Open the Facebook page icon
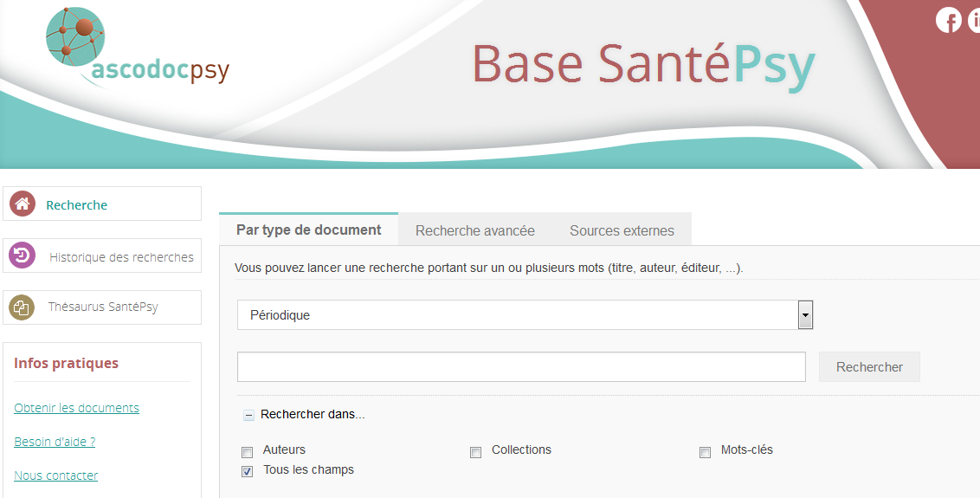 [x=948, y=20]
